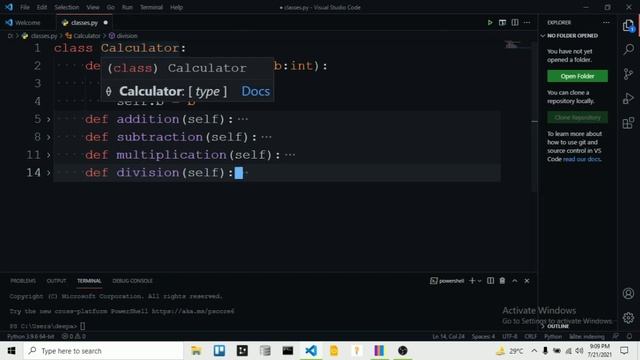640x360 pixels.
Task: Select the Terminal panel tab
Action: click(x=89, y=281)
